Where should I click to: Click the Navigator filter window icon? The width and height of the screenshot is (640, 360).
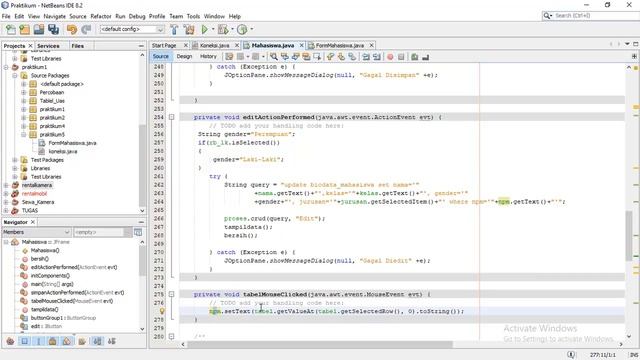pos(138,232)
